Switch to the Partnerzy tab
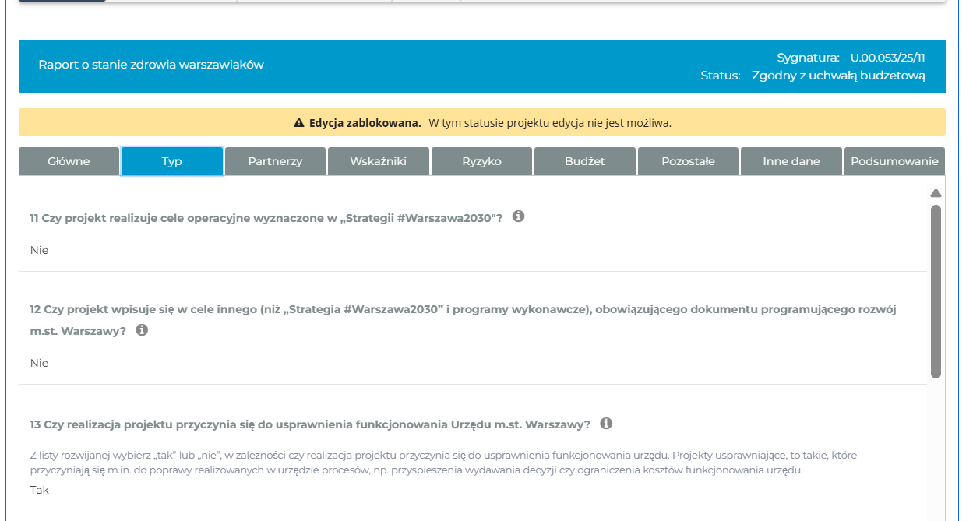980x521 pixels. point(275,161)
